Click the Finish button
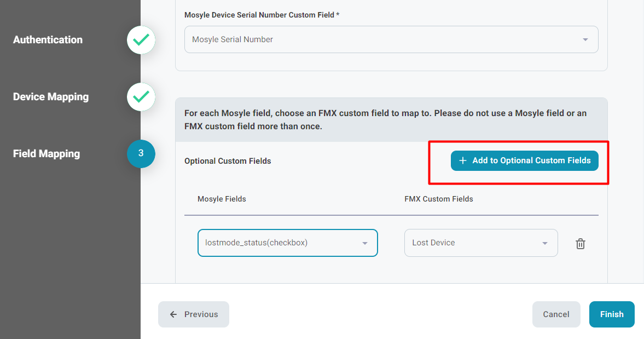644x339 pixels. (612, 314)
